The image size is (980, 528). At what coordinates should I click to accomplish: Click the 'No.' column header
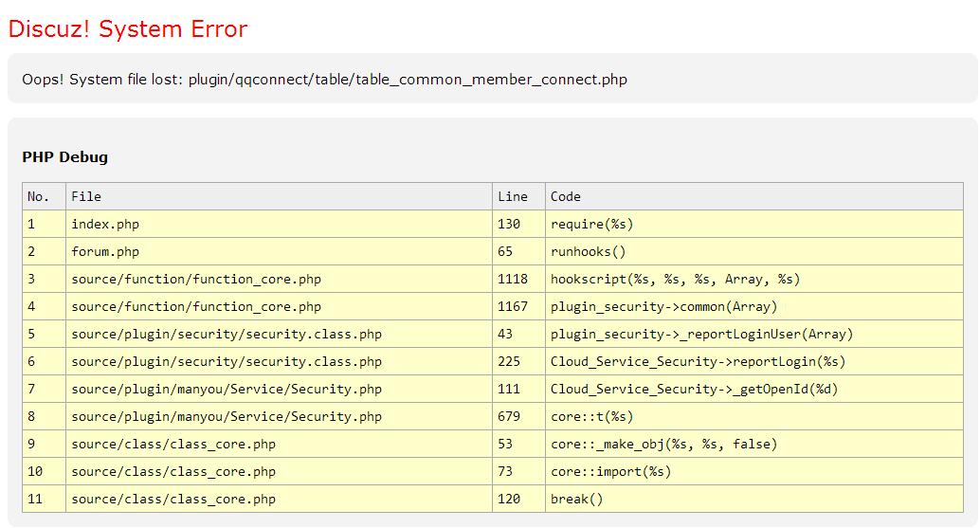tap(38, 196)
